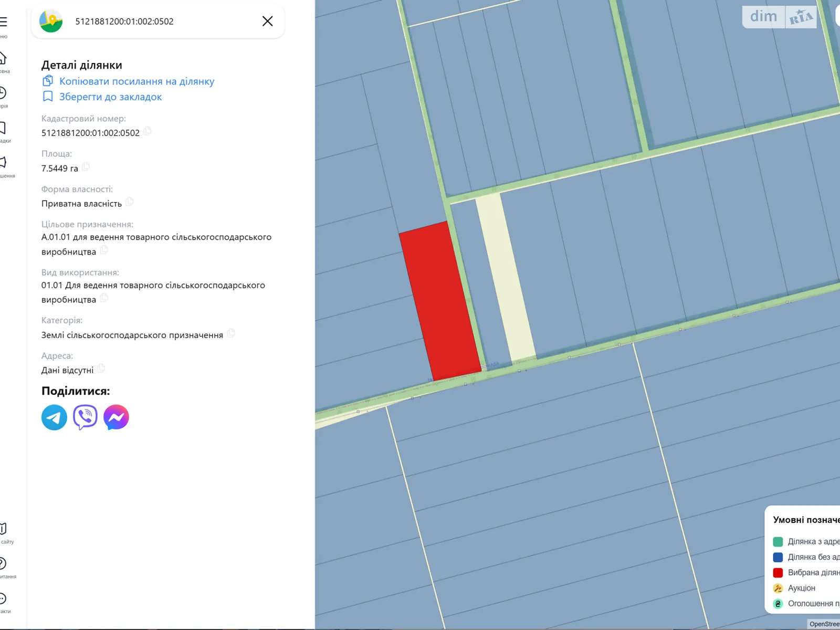Open the hamburger menu in the sidebar
This screenshot has width=840, height=630.
(4, 22)
